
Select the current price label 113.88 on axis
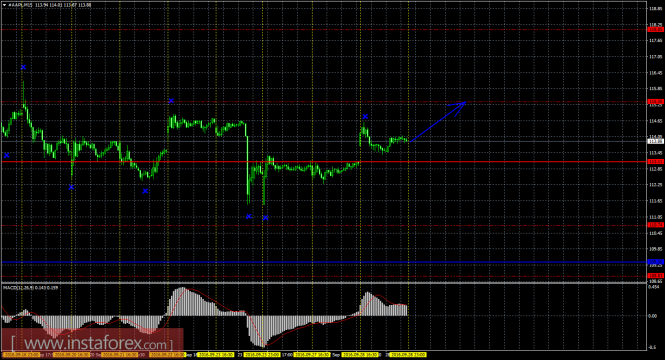point(656,141)
